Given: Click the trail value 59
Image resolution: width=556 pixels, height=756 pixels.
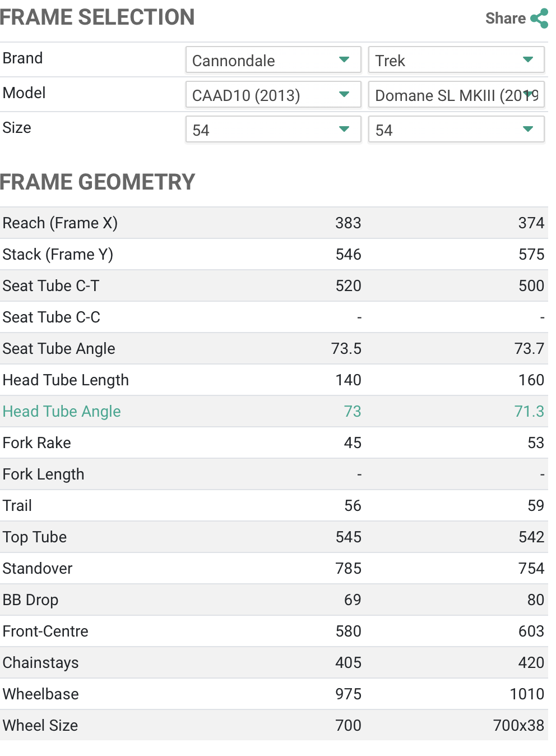Looking at the screenshot, I should (536, 506).
